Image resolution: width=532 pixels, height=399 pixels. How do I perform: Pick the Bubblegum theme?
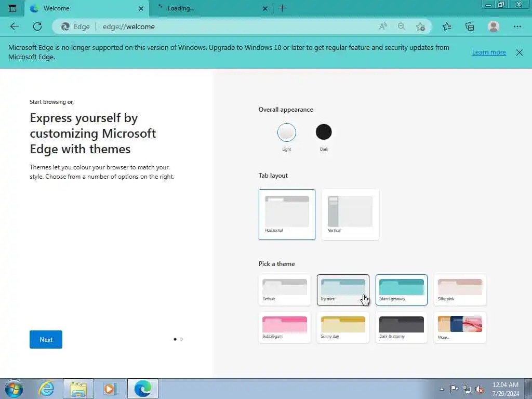[284, 327]
